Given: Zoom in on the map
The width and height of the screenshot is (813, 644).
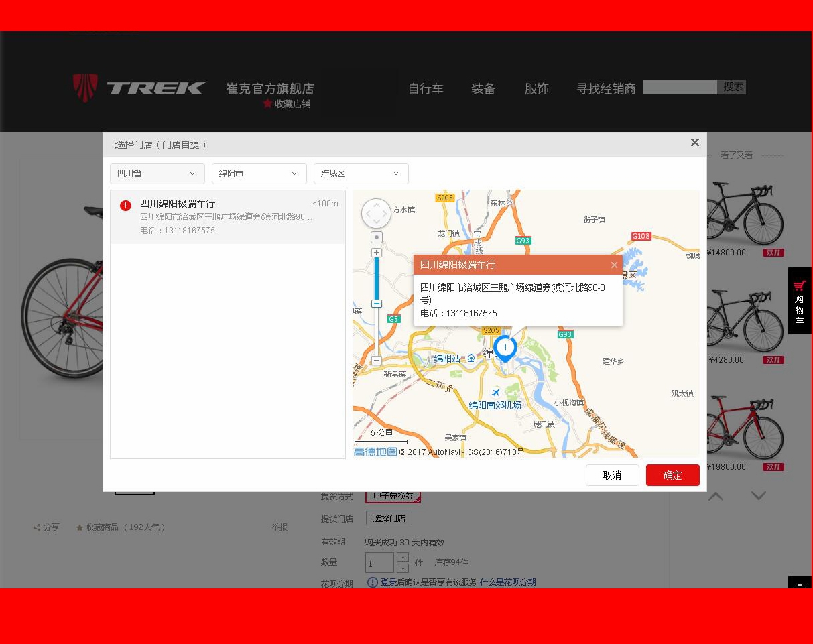Looking at the screenshot, I should coord(377,253).
